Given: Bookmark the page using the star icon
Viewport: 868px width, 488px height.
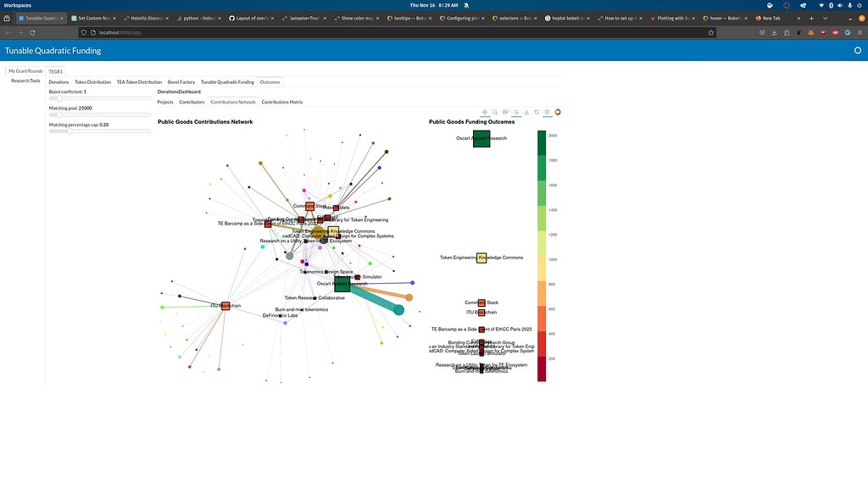Looking at the screenshot, I should click(711, 32).
